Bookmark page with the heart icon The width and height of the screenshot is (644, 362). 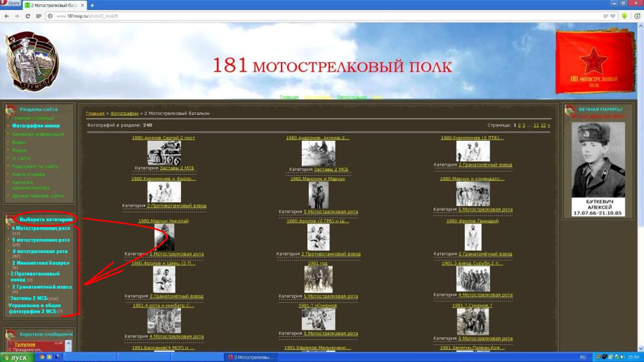coord(613,16)
